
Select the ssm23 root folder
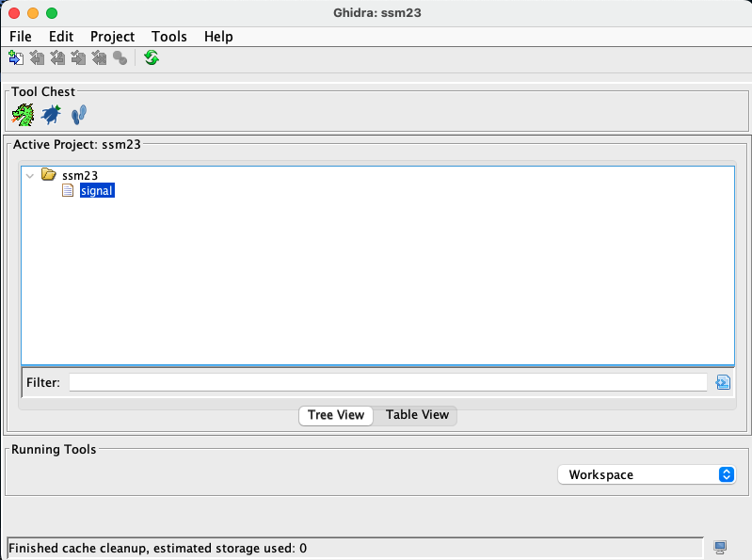79,175
